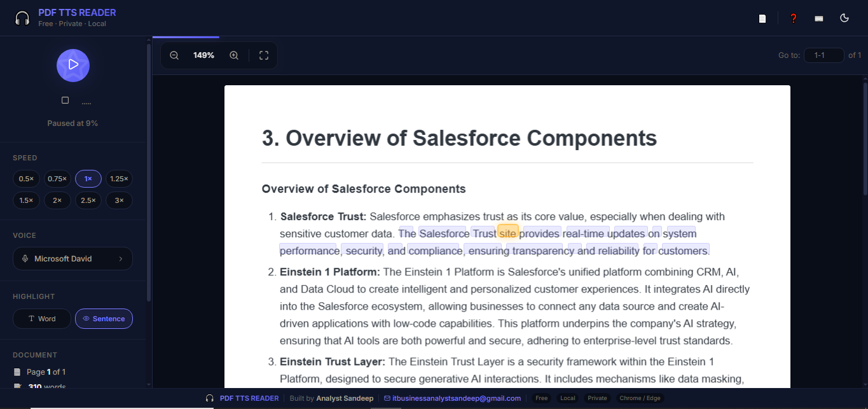Screen dimensions: 868x409
Task: Click the 149% zoom level value
Action: tap(203, 55)
